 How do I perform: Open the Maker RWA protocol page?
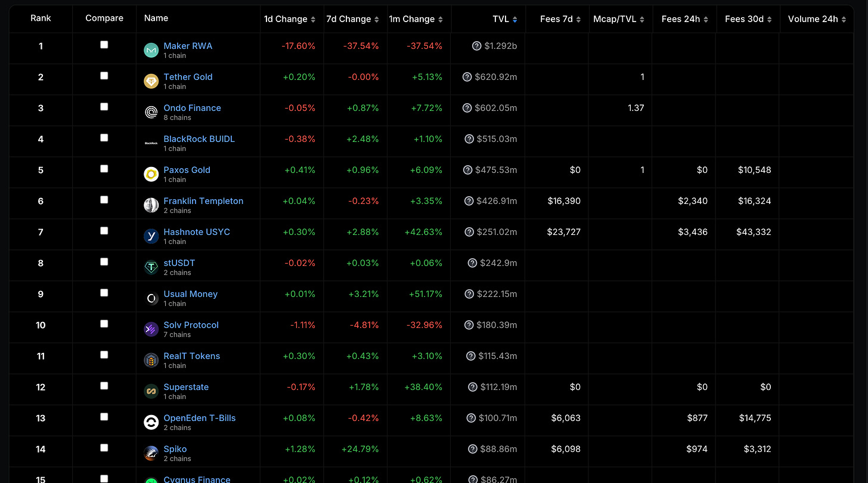click(x=188, y=46)
